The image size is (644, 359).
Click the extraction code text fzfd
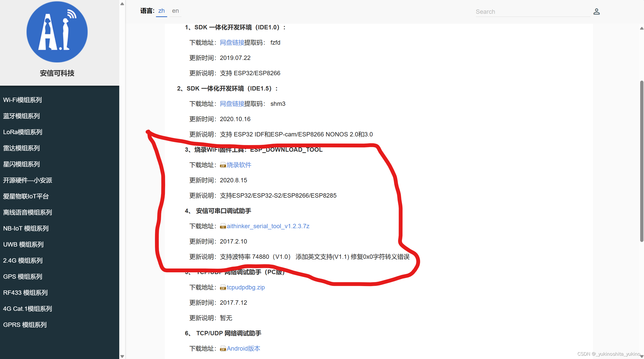click(275, 43)
